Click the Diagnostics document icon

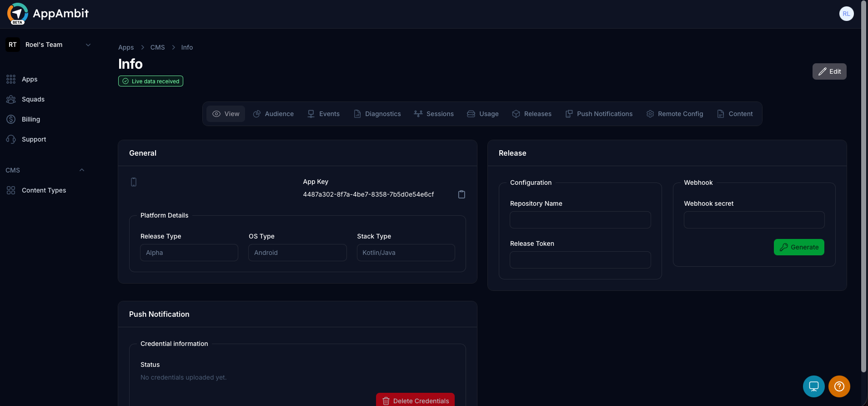coord(357,114)
